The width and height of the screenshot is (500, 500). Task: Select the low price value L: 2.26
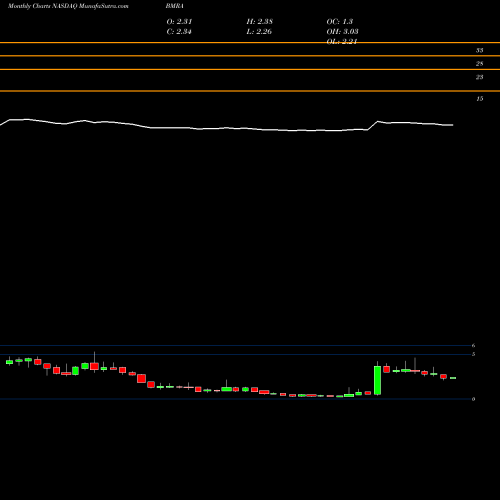point(259,31)
